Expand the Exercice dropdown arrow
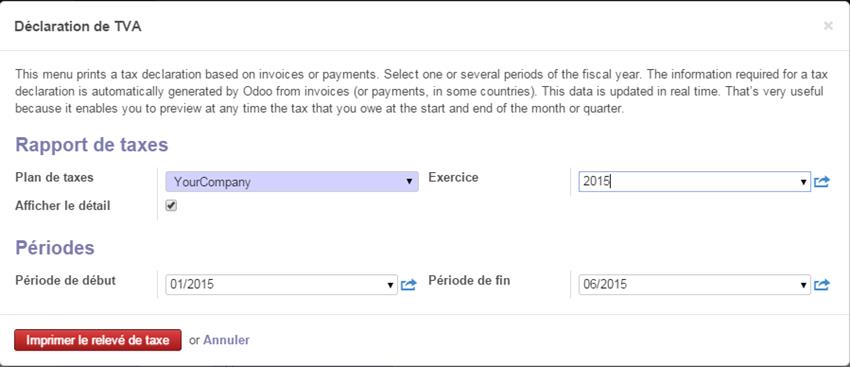Viewport: 850px width, 367px height. pyautogui.click(x=803, y=182)
